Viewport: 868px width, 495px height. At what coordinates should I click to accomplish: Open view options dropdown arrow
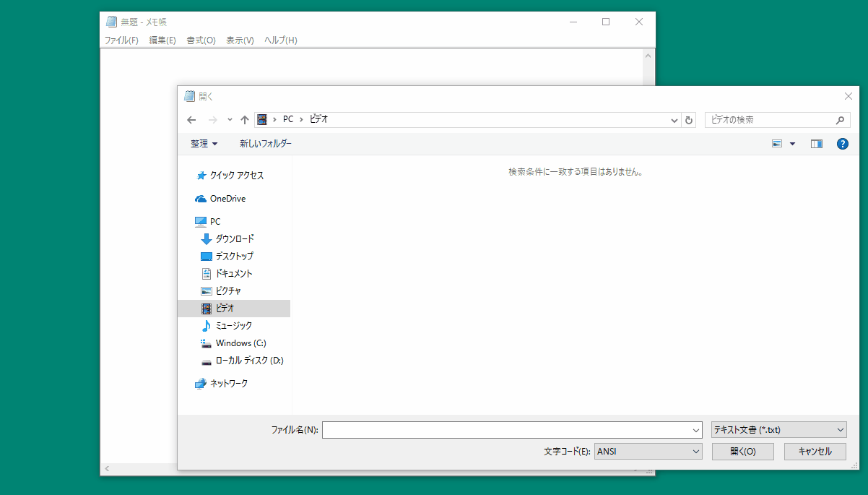(x=792, y=144)
